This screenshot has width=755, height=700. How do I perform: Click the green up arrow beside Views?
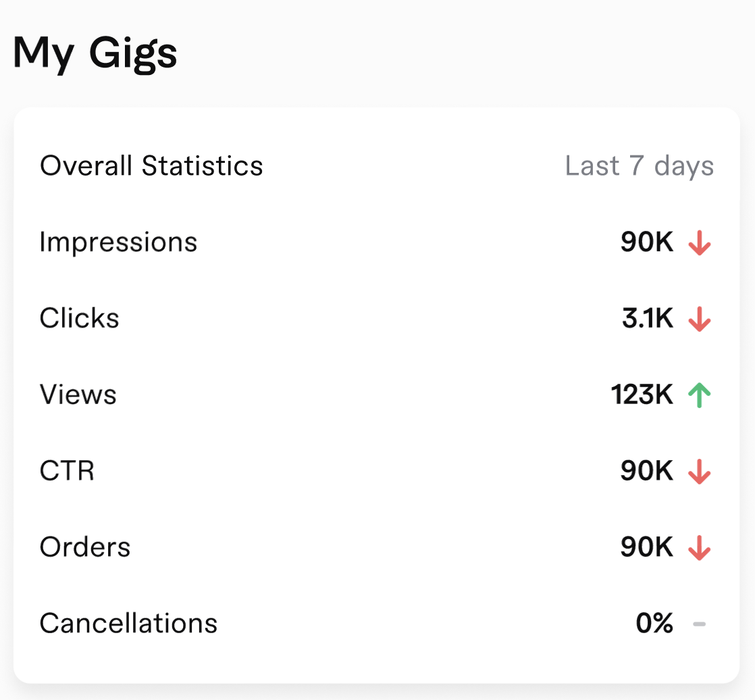[x=699, y=395]
